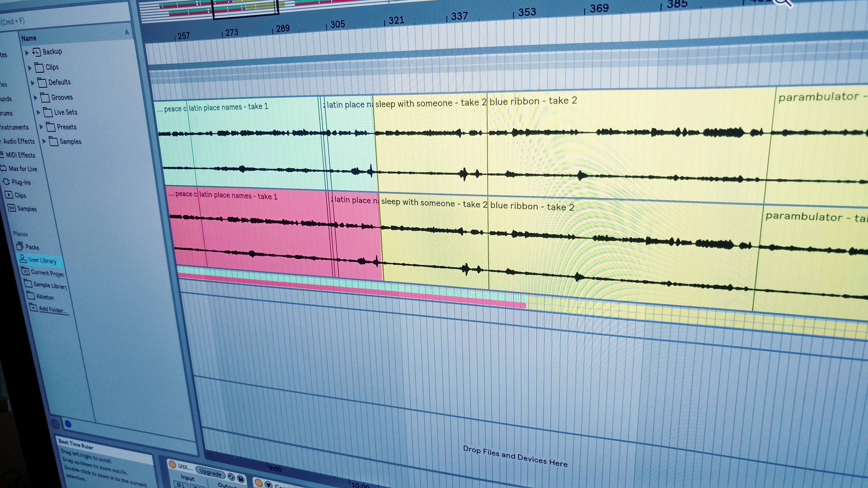Select Samples category with waveform icon
The width and height of the screenshot is (868, 488).
tap(27, 208)
